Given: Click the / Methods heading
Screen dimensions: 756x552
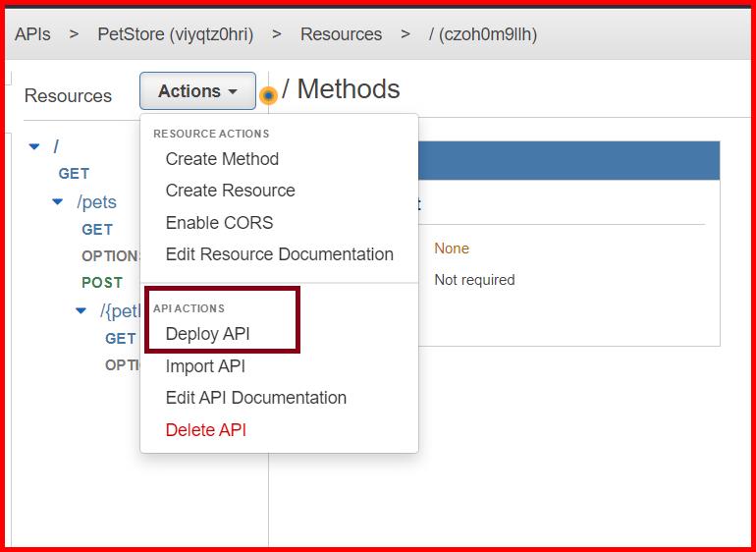Looking at the screenshot, I should (341, 89).
